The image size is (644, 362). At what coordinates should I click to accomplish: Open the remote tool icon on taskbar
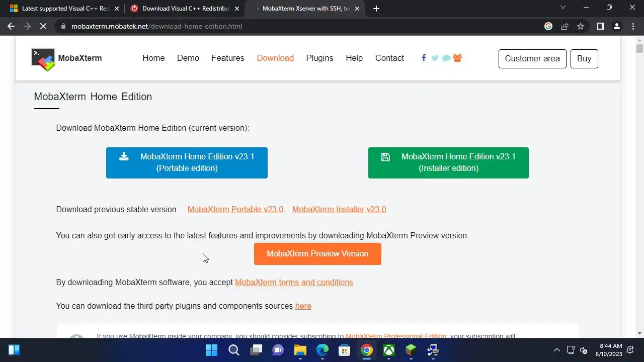[433, 350]
